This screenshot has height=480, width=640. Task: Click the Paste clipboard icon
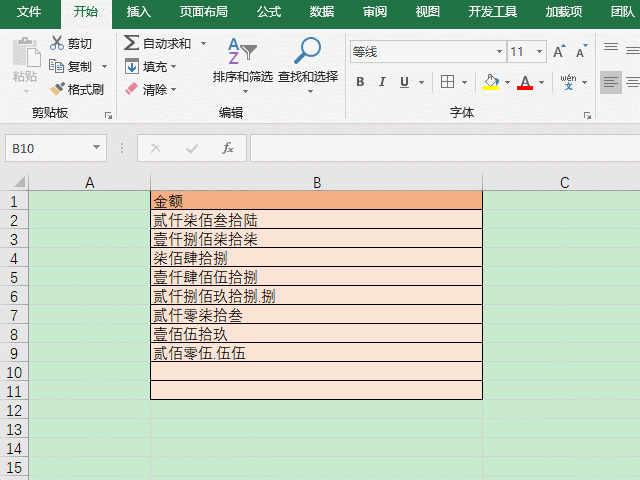pyautogui.click(x=26, y=52)
